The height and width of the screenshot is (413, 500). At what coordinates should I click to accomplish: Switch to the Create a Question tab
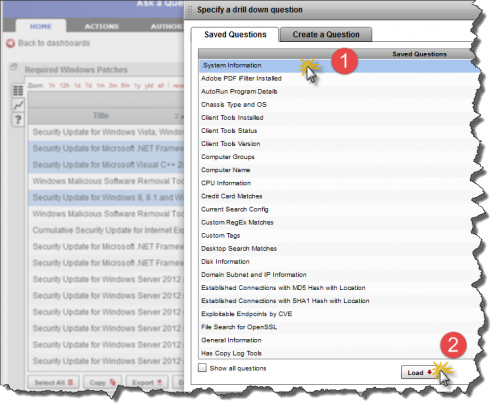click(x=326, y=34)
